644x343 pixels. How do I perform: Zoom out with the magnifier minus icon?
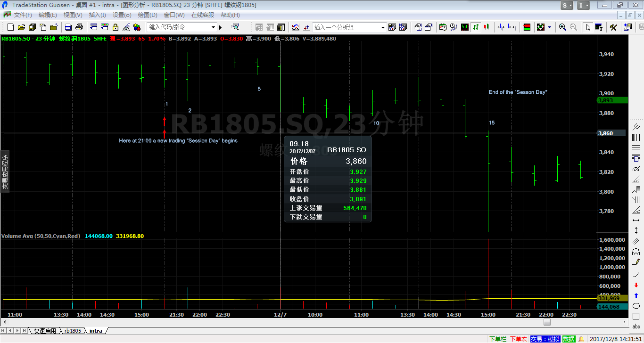tap(573, 27)
